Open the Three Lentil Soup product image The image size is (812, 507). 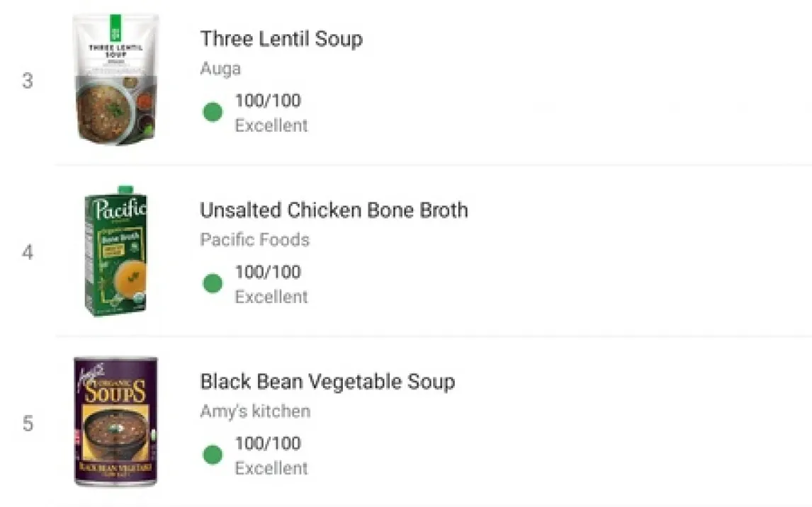115,79
